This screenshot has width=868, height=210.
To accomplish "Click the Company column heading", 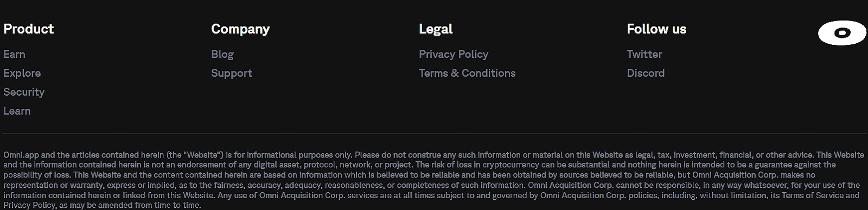I will [x=240, y=29].
